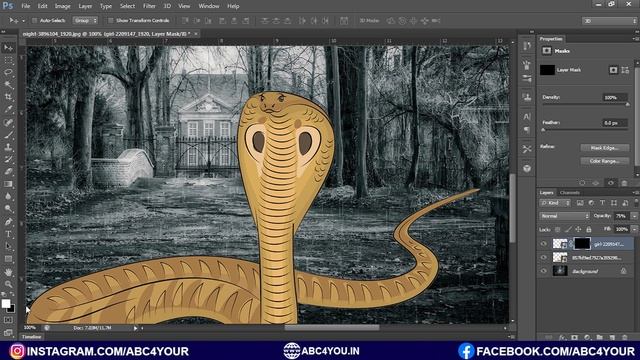Click the Select pixel mask icon in Properties

click(x=613, y=70)
